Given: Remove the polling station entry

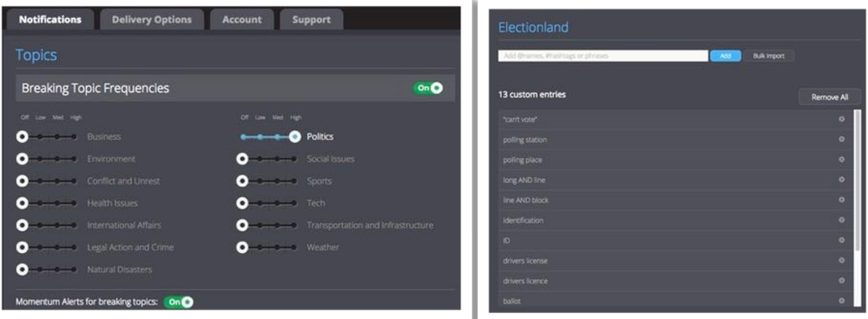Looking at the screenshot, I should (841, 139).
